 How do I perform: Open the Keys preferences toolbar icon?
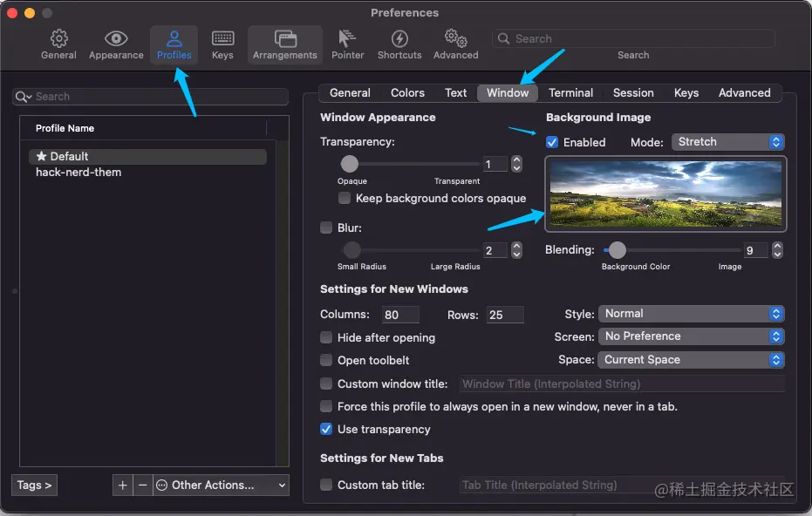point(222,45)
